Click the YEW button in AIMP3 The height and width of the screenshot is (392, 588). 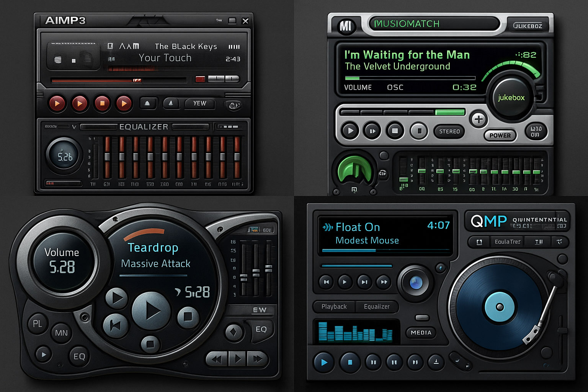(x=199, y=103)
